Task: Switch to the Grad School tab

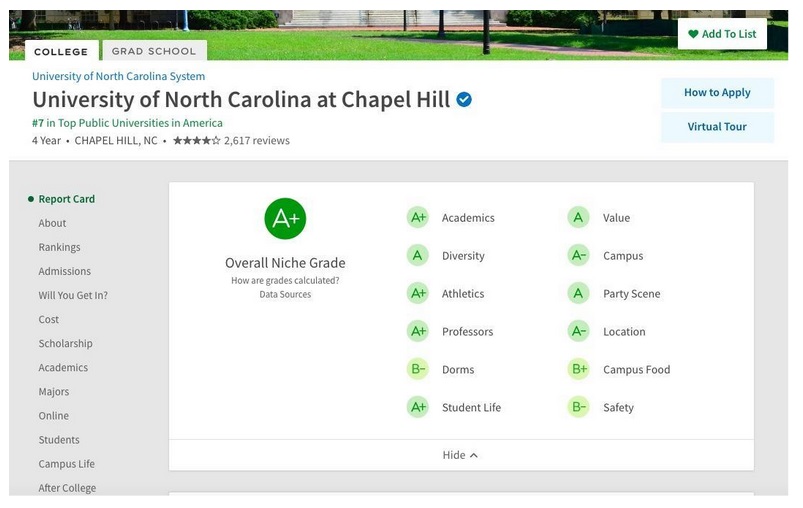Action: click(154, 51)
